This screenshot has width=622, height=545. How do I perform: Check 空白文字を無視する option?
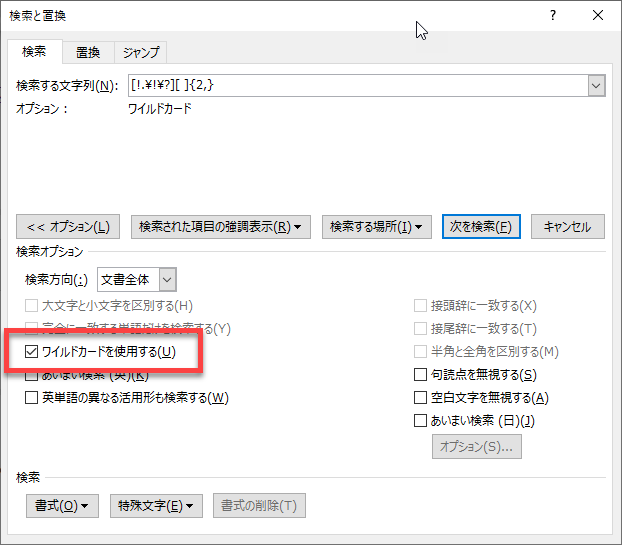421,398
